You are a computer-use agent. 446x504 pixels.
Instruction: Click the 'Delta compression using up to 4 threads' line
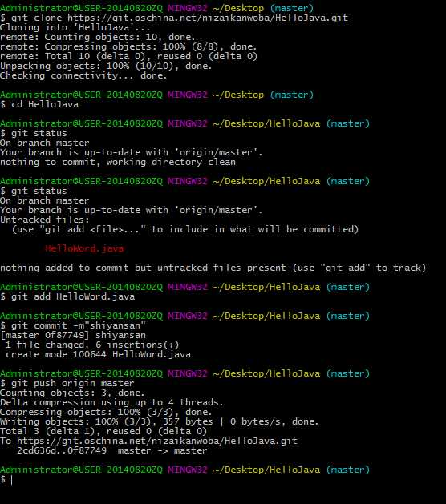click(x=111, y=402)
